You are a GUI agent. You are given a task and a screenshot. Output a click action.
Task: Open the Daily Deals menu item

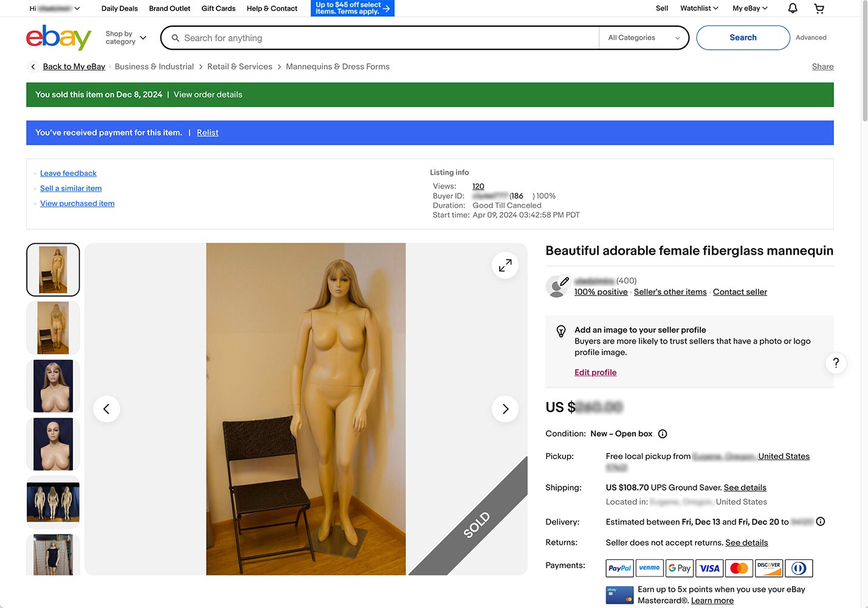(x=119, y=9)
